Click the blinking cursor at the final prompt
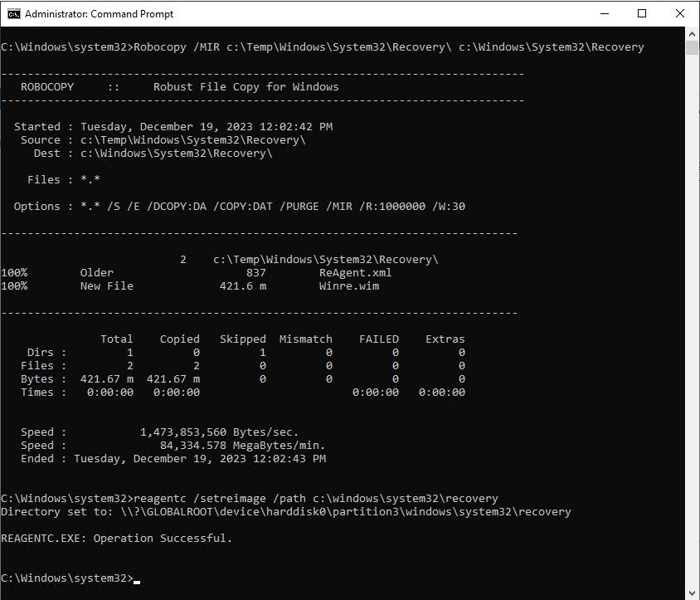The width and height of the screenshot is (700, 600). pos(137,582)
